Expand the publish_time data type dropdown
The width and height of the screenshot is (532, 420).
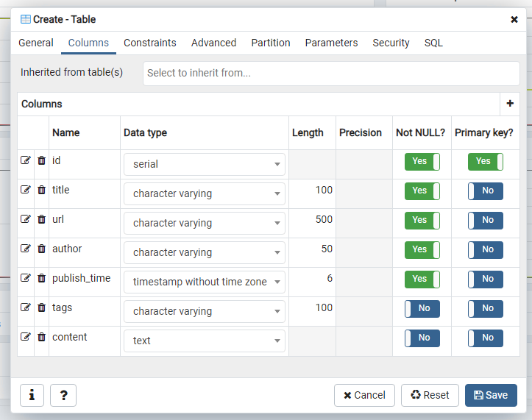(x=204, y=282)
